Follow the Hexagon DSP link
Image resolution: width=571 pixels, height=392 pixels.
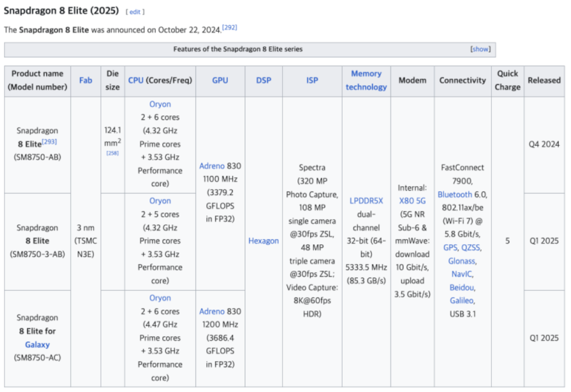pos(264,241)
